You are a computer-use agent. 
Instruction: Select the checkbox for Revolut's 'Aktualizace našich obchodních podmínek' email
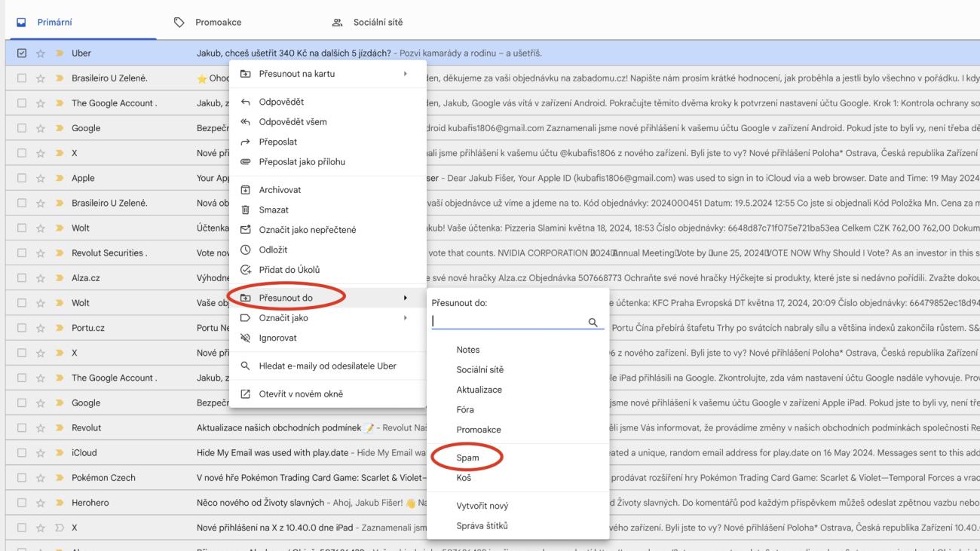21,428
